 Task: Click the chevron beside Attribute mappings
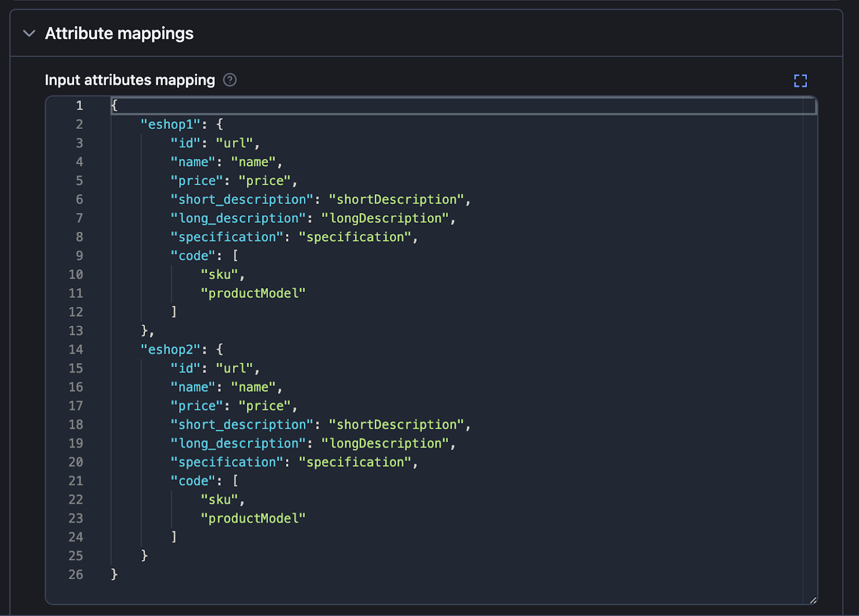point(29,33)
